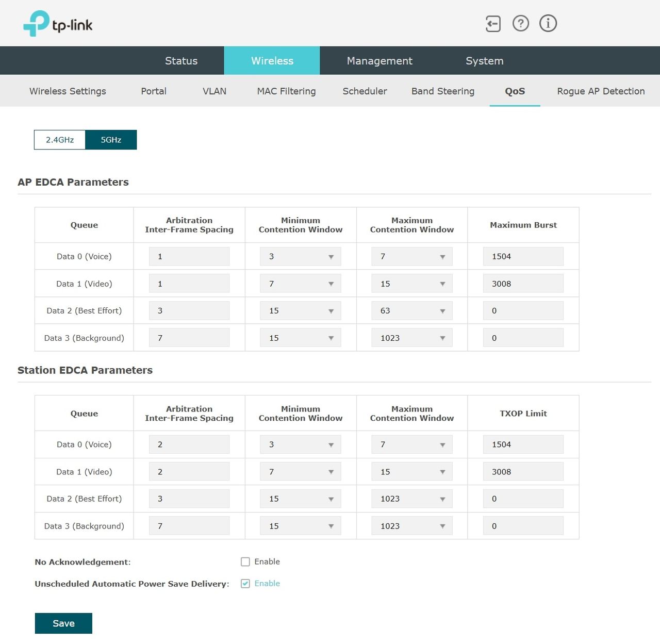Viewport: 660px width, 644px height.
Task: Expand AP Voice Minimum Contention Window dropdown
Action: point(301,256)
